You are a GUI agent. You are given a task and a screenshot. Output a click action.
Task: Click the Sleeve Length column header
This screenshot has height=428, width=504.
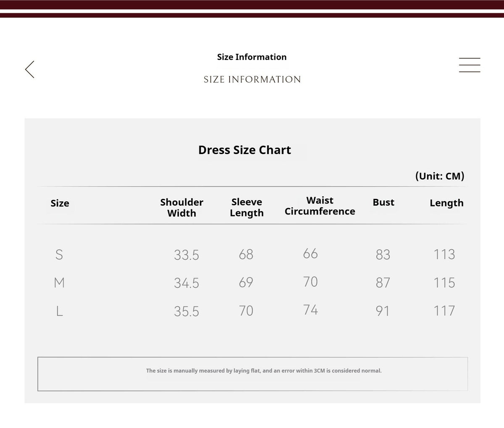coord(247,207)
